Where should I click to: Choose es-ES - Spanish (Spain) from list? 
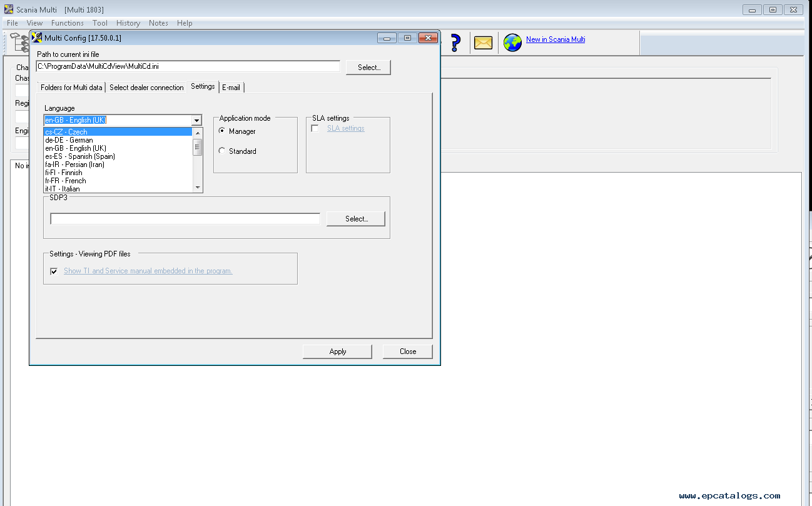118,156
